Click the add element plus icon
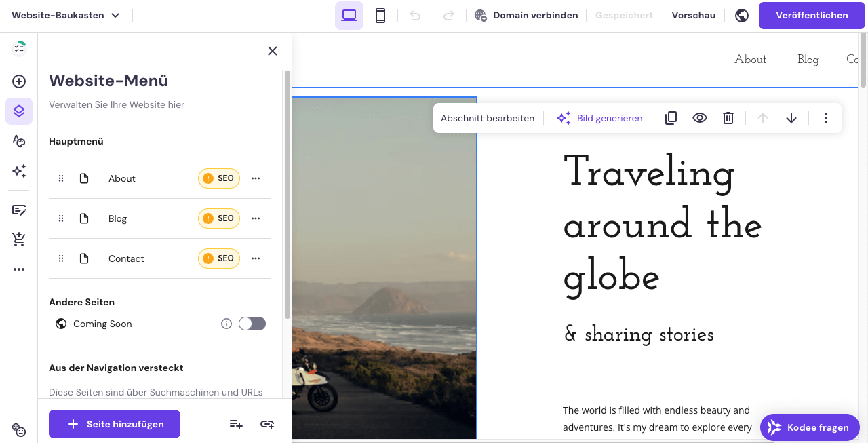The image size is (868, 443). pyautogui.click(x=19, y=81)
